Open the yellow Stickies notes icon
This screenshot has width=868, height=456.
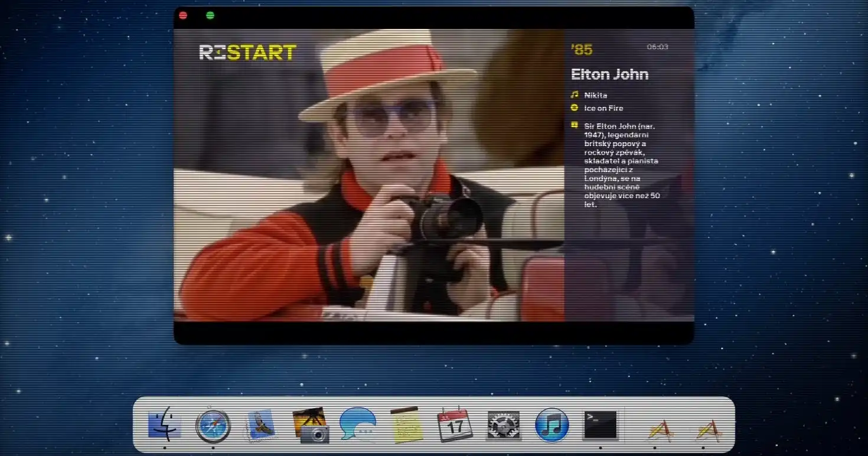tap(407, 425)
